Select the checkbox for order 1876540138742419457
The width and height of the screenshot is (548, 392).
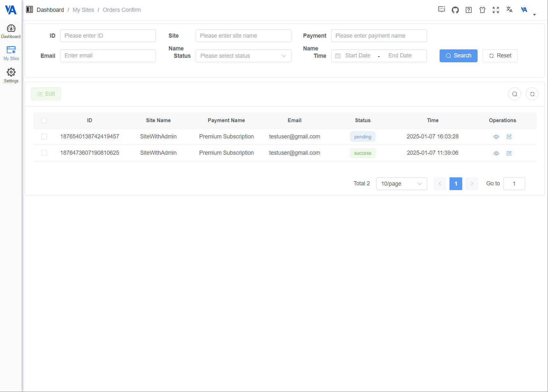pyautogui.click(x=44, y=136)
